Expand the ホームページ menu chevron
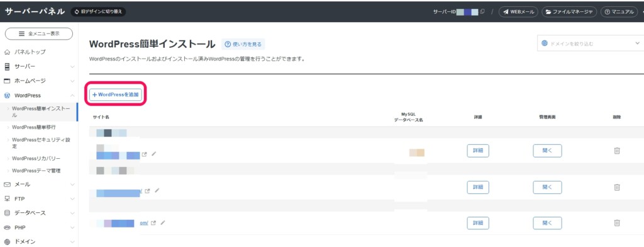Viewport: 644px width, 247px height. coord(72,81)
